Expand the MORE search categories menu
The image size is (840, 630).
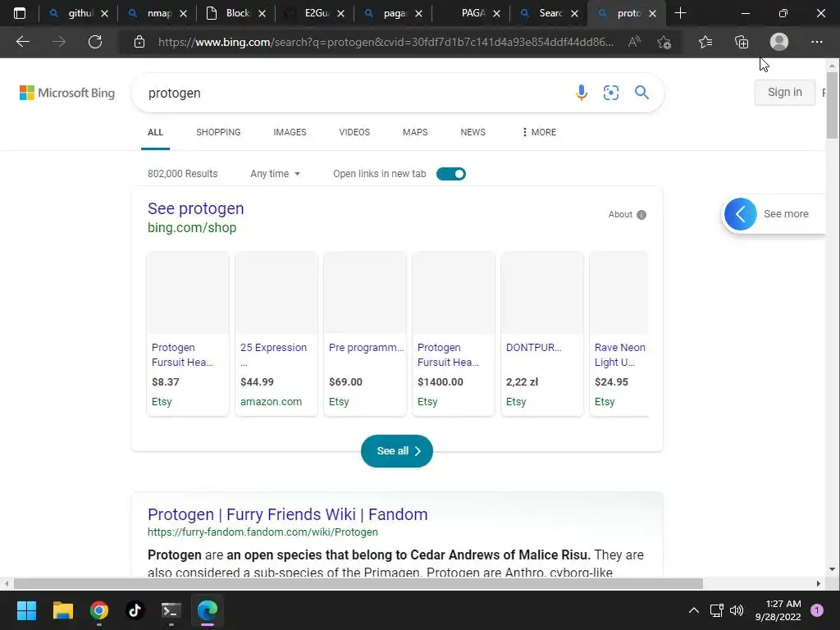point(539,132)
